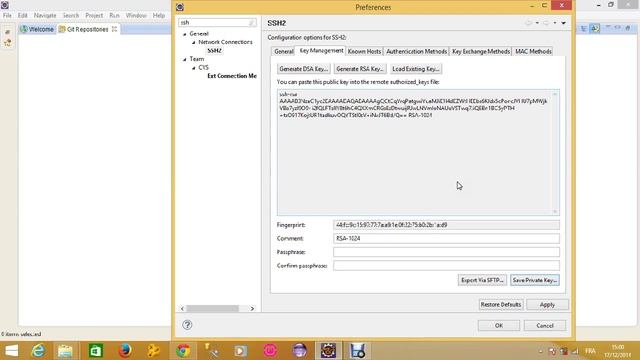Click the Cancel button

coord(545,325)
